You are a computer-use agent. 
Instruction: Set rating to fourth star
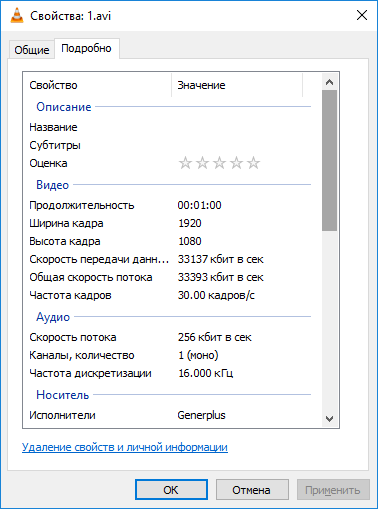[x=236, y=163]
